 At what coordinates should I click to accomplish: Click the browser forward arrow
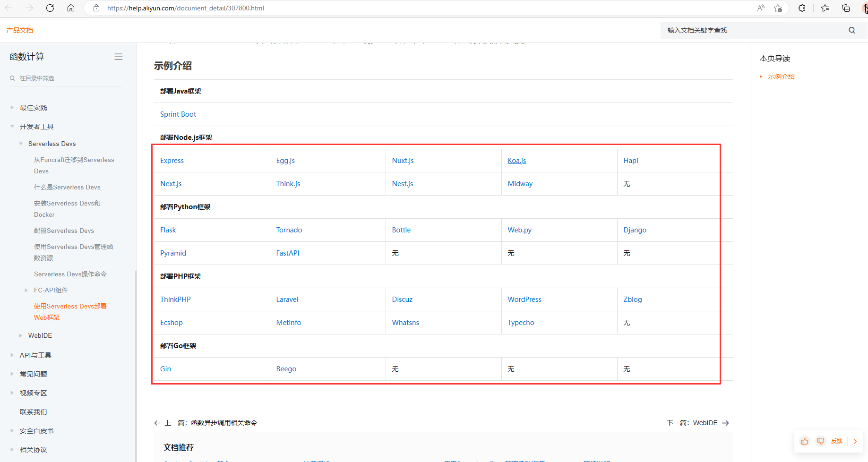(x=29, y=8)
